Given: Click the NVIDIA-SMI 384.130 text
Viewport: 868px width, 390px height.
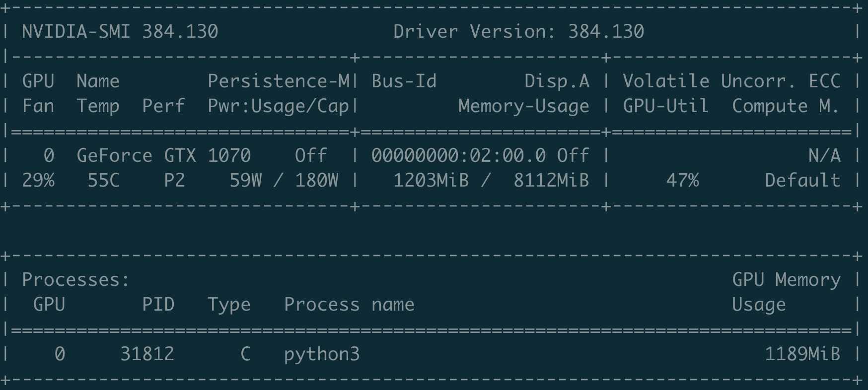Looking at the screenshot, I should pyautogui.click(x=120, y=32).
